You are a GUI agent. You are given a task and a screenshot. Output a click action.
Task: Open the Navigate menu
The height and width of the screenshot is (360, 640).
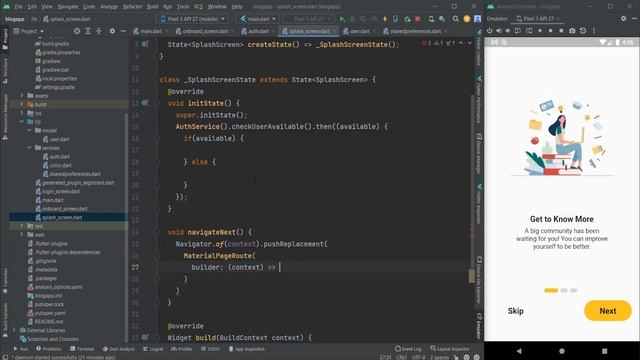click(68, 7)
